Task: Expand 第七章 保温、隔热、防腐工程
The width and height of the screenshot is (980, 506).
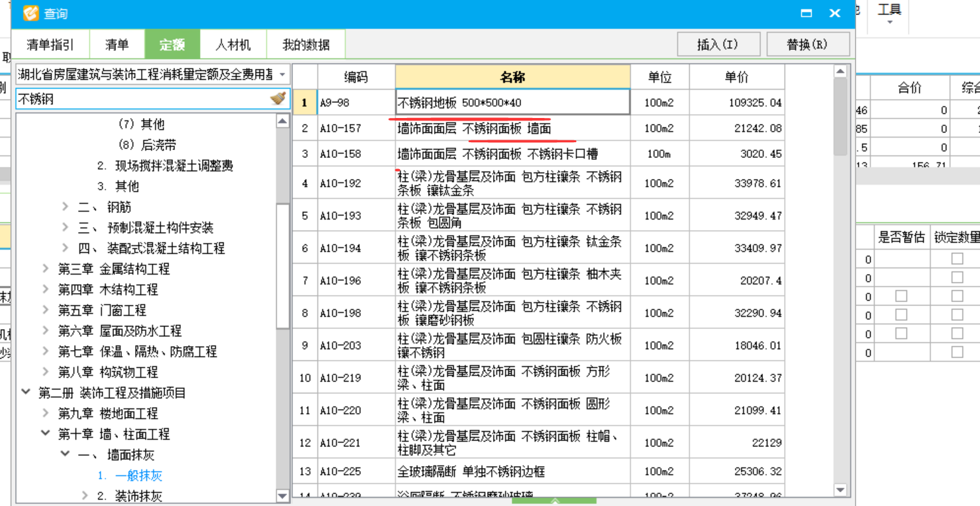Action: pos(45,351)
